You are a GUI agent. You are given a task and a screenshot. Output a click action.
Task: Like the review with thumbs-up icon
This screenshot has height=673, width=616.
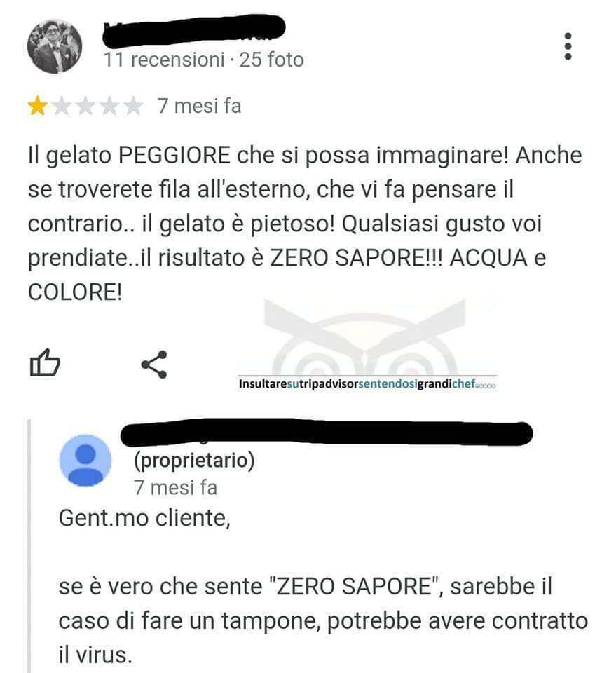[x=45, y=362]
